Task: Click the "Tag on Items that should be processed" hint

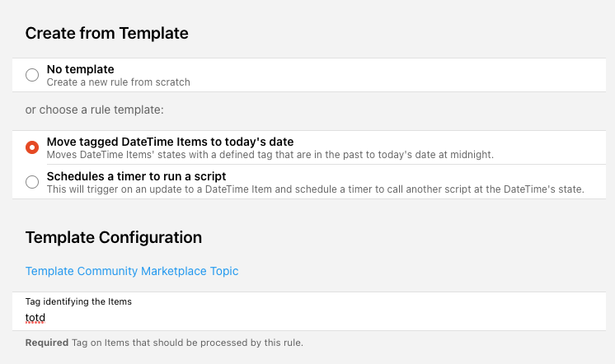Action: [186, 343]
